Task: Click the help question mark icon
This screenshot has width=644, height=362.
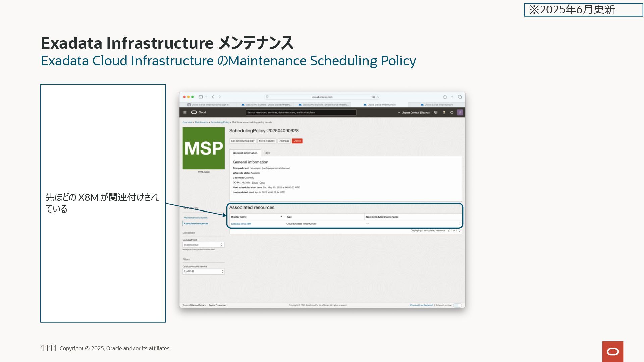Action: 452,113
